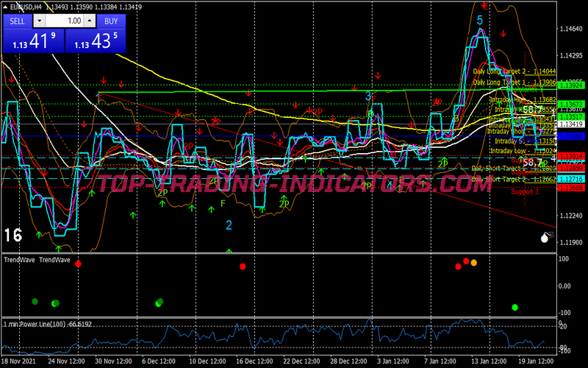Image resolution: width=588 pixels, height=368 pixels.
Task: Click the large sell price tile 1.13 41
Action: (x=32, y=41)
